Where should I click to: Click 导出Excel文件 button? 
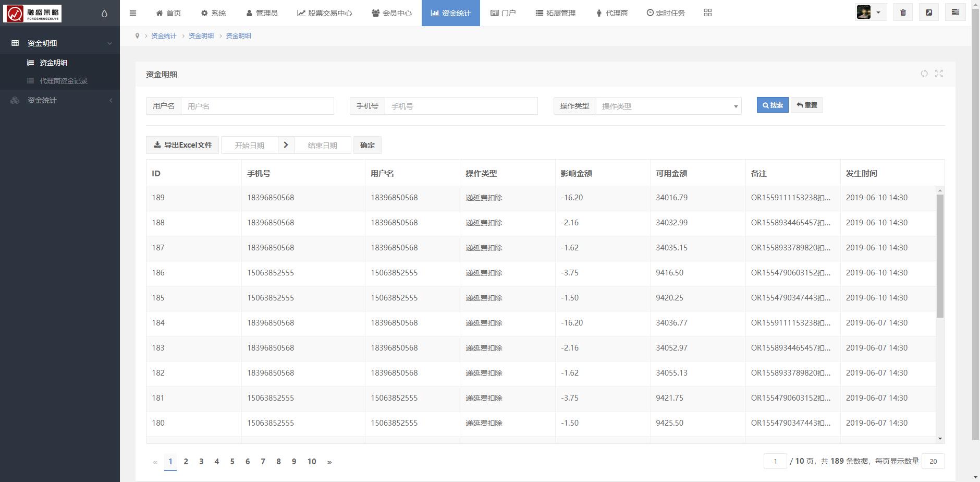tap(182, 145)
